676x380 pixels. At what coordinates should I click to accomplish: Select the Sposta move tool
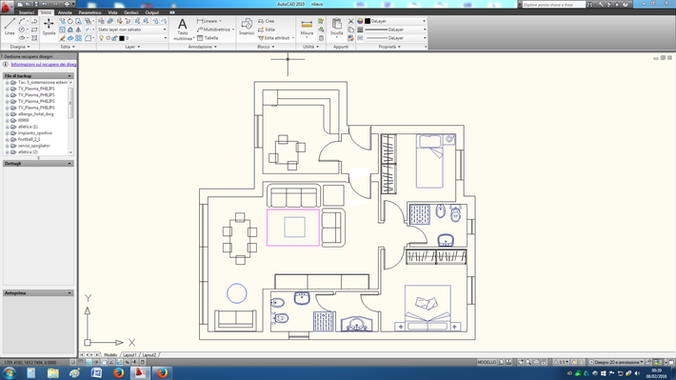tap(49, 27)
